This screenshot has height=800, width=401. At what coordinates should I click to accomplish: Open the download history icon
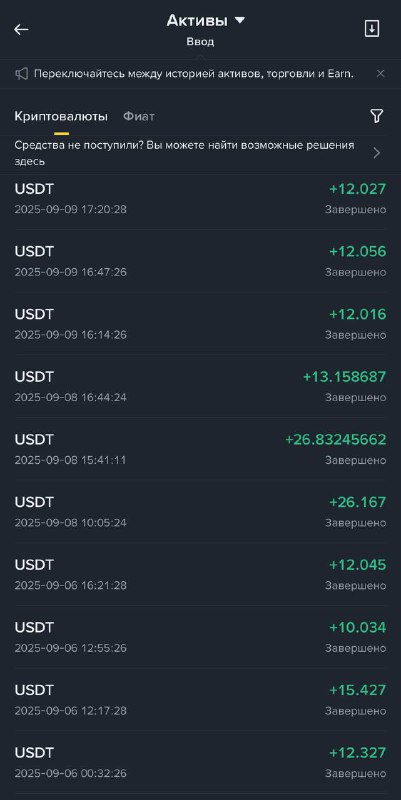(x=372, y=29)
